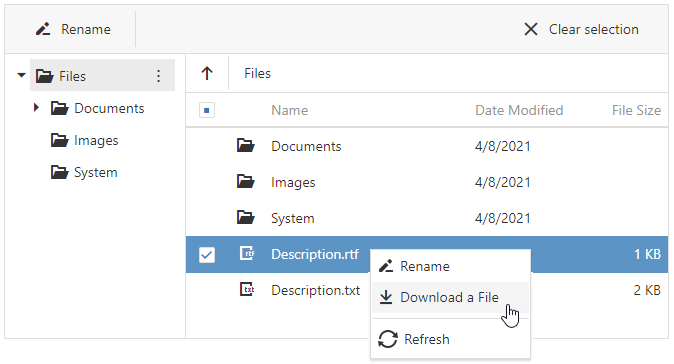Click the Documents folder icon in list
This screenshot has width=674, height=364.
(245, 146)
